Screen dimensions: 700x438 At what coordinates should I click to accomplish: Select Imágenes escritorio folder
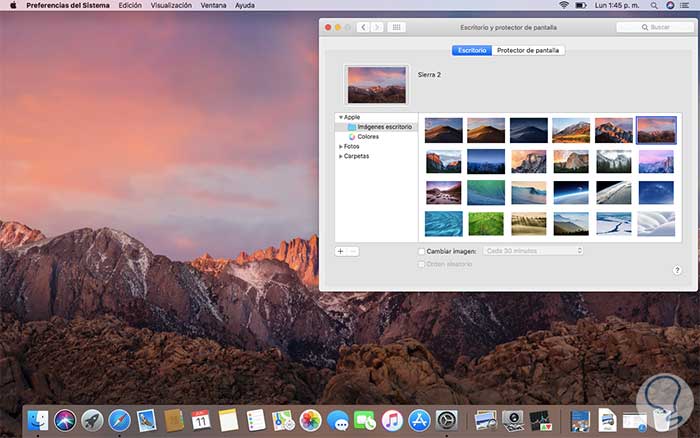[376, 127]
